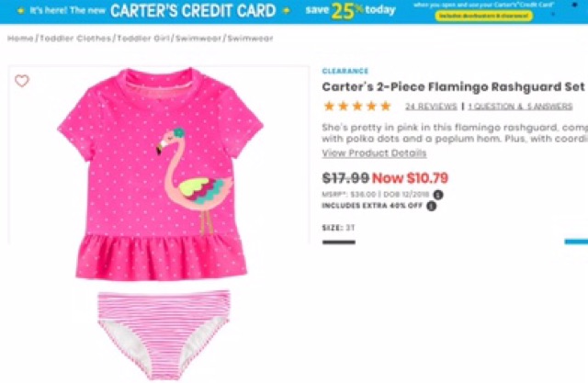
Task: Click the pink flamingo rashguard top image
Action: pos(161,174)
